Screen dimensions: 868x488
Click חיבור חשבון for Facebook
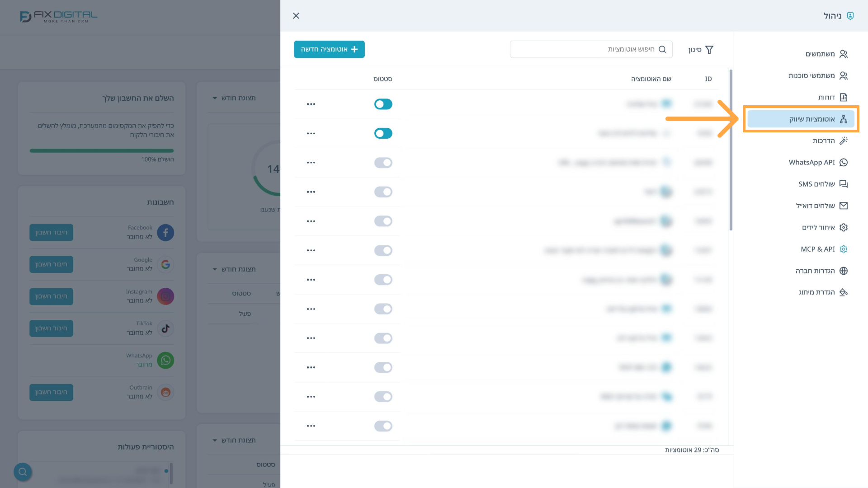pos(51,232)
